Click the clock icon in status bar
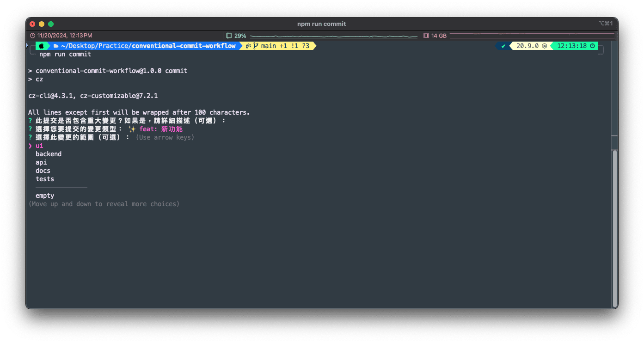 tap(32, 36)
